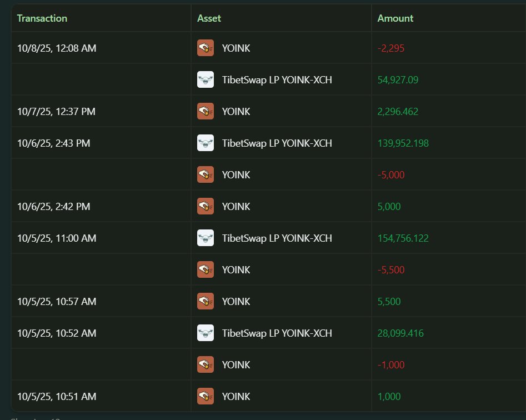This screenshot has height=420, width=526.
Task: Open the 10/8/25, 12:08 AM transaction
Action: 57,48
